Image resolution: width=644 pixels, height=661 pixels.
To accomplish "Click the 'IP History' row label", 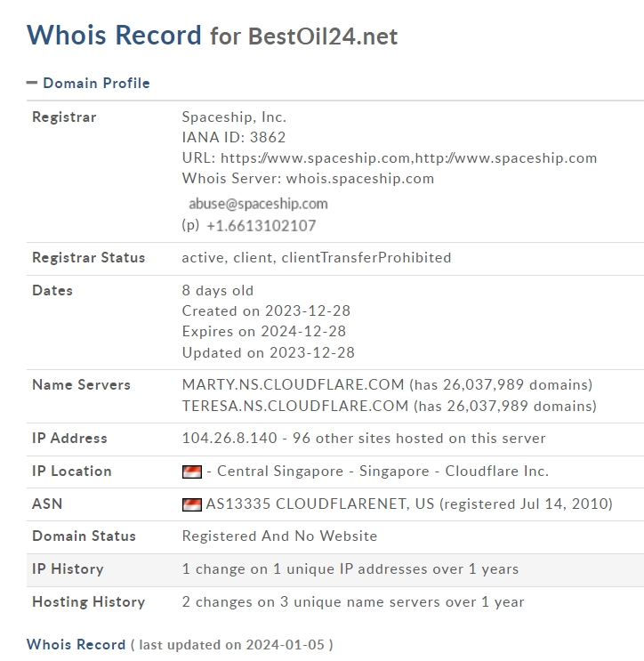I will (68, 568).
